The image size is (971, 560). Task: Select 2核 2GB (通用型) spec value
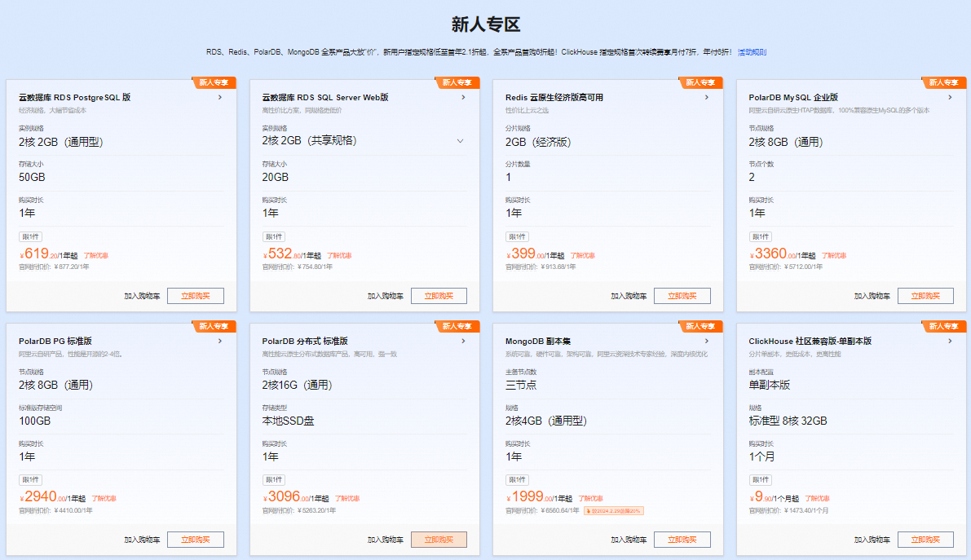point(60,142)
